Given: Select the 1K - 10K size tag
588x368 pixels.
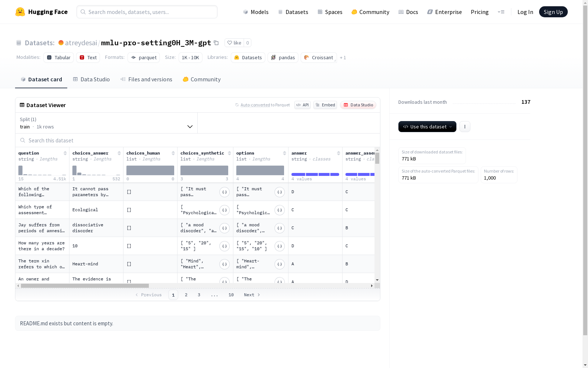Looking at the screenshot, I should pyautogui.click(x=190, y=57).
